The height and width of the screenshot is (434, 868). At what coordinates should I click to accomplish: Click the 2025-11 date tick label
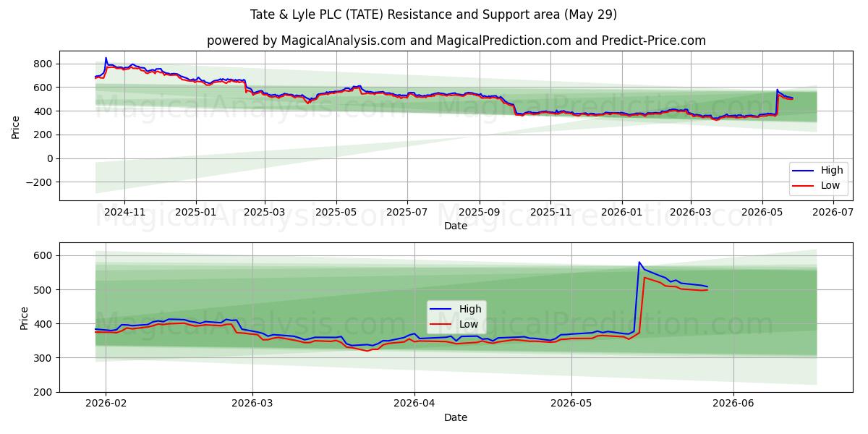pos(550,212)
